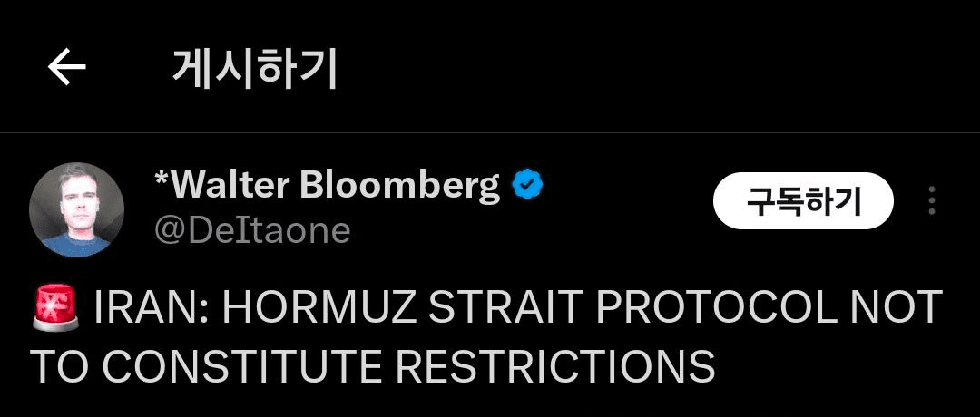Tap the back arrow icon
Screen dimensions: 980x417
click(x=66, y=68)
